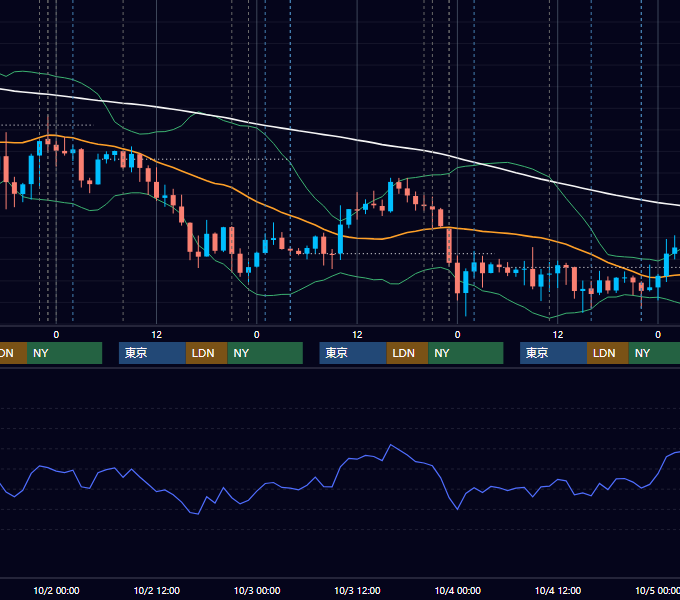Image resolution: width=680 pixels, height=600 pixels.
Task: Select the LDN session block after 10/2 12:00
Action: tap(206, 353)
